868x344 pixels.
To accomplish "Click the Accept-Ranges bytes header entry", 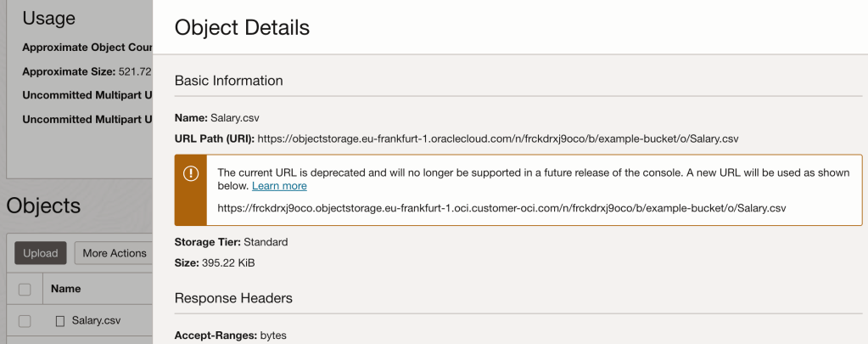I will (230, 336).
